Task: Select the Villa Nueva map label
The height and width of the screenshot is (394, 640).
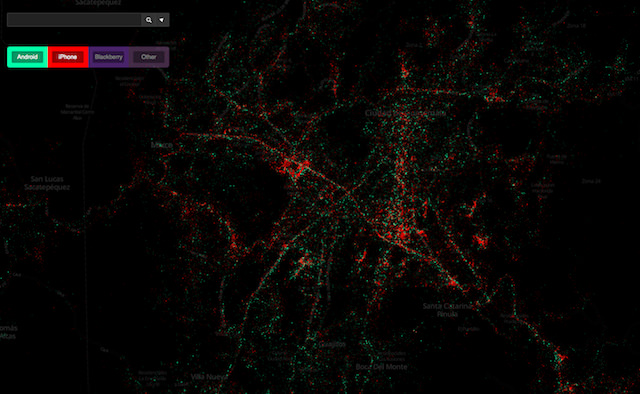Action: point(209,377)
